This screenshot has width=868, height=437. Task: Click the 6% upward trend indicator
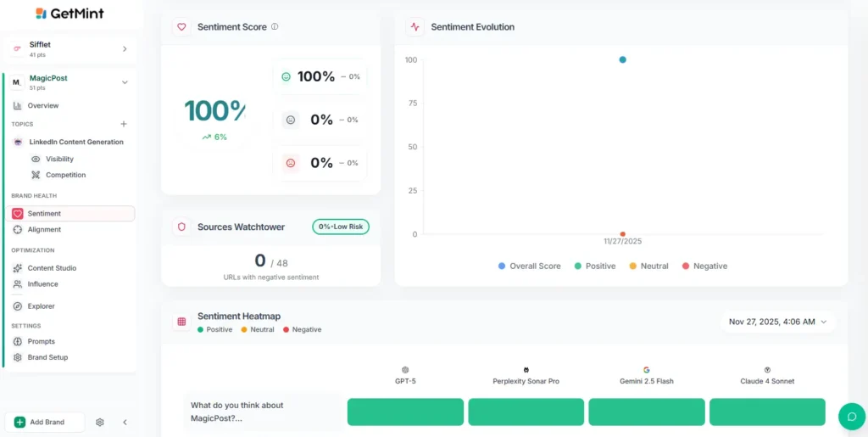(214, 137)
